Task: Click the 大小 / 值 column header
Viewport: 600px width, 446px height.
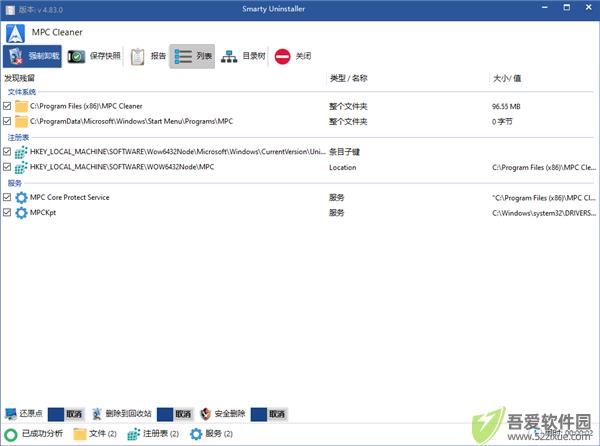Action: pyautogui.click(x=507, y=78)
